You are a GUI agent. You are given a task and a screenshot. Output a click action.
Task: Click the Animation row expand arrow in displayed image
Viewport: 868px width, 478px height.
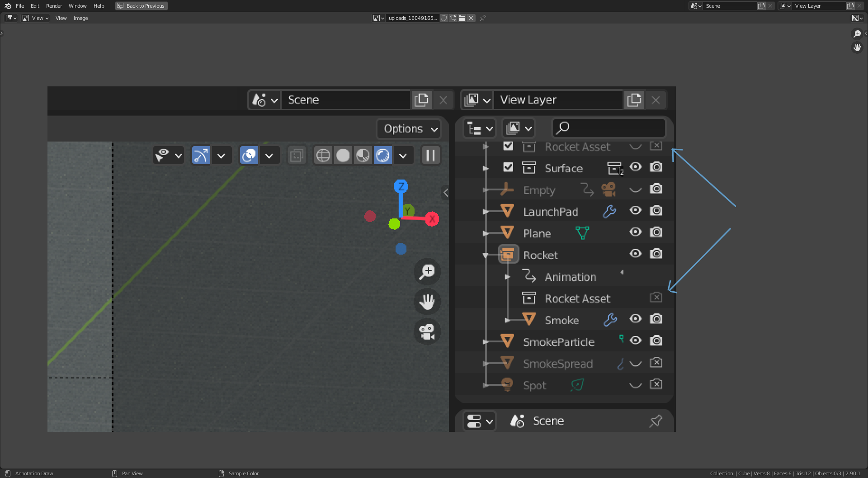pos(508,277)
